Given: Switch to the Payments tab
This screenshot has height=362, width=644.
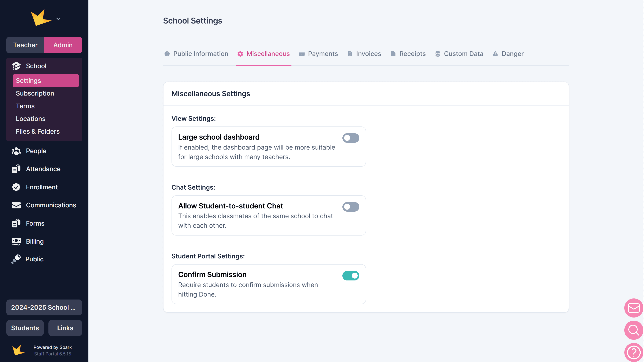Looking at the screenshot, I should click(318, 54).
